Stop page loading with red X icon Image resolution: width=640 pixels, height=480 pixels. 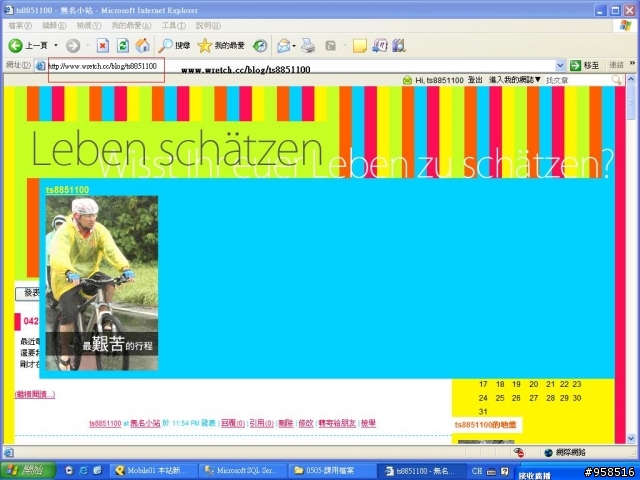point(103,45)
